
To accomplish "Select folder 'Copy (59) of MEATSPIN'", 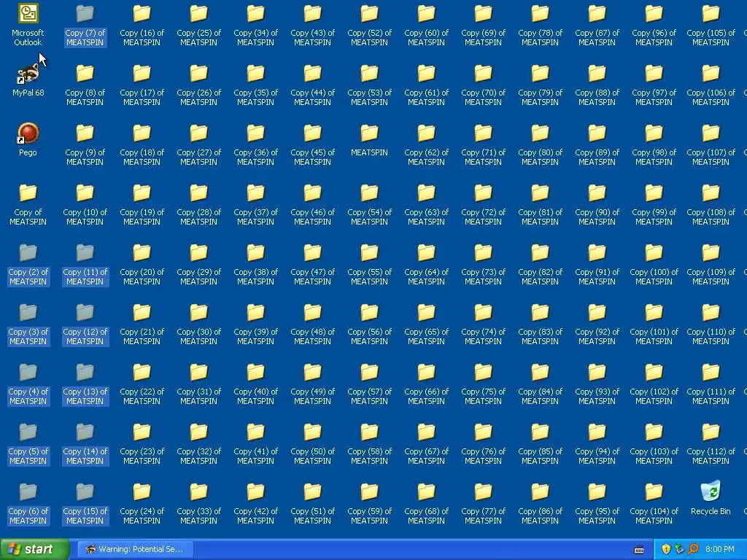I will coord(369,503).
